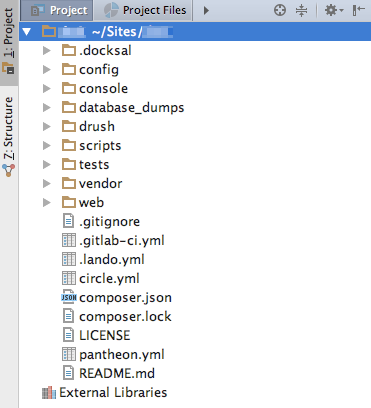Expand the tests folder arrow
The height and width of the screenshot is (408, 371).
[47, 165]
